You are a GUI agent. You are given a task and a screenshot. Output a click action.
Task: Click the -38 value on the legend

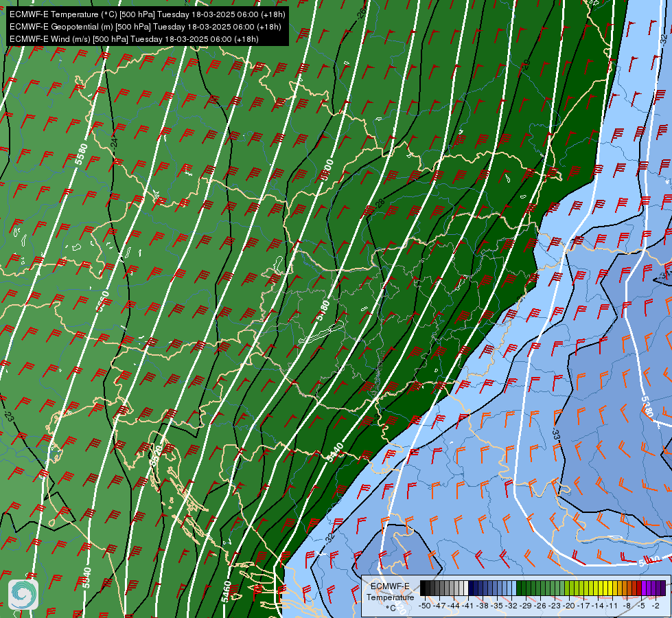coord(483,606)
